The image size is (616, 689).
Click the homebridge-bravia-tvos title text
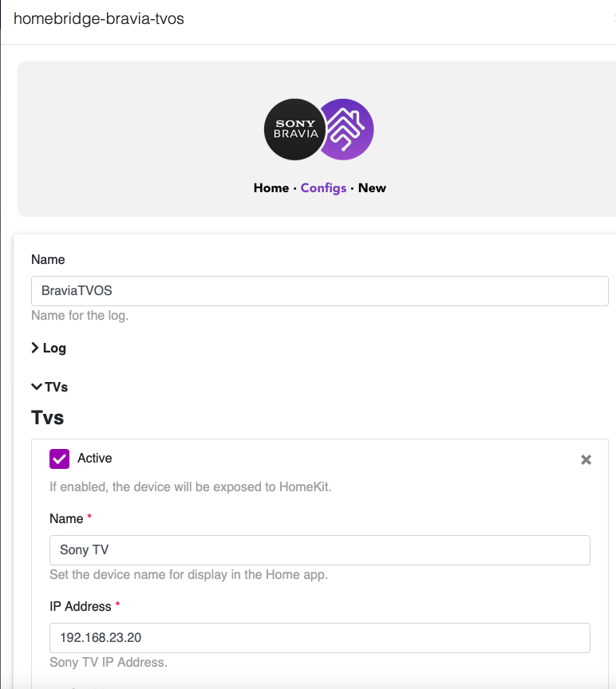click(x=99, y=18)
